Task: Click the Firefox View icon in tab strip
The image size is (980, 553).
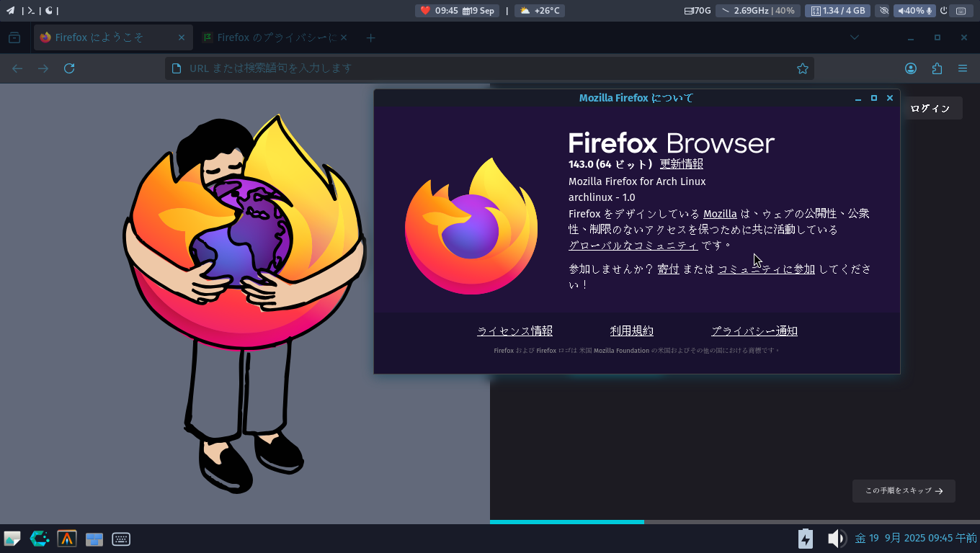Action: pyautogui.click(x=14, y=37)
